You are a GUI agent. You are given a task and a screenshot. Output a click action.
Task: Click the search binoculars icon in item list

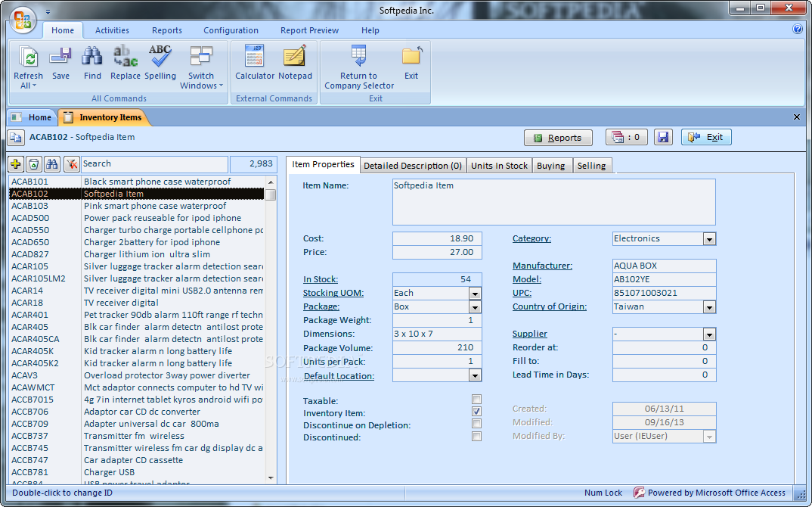pos(51,164)
